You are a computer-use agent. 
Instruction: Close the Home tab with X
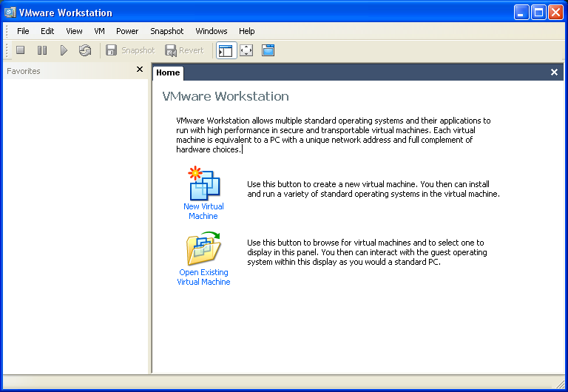[x=554, y=72]
